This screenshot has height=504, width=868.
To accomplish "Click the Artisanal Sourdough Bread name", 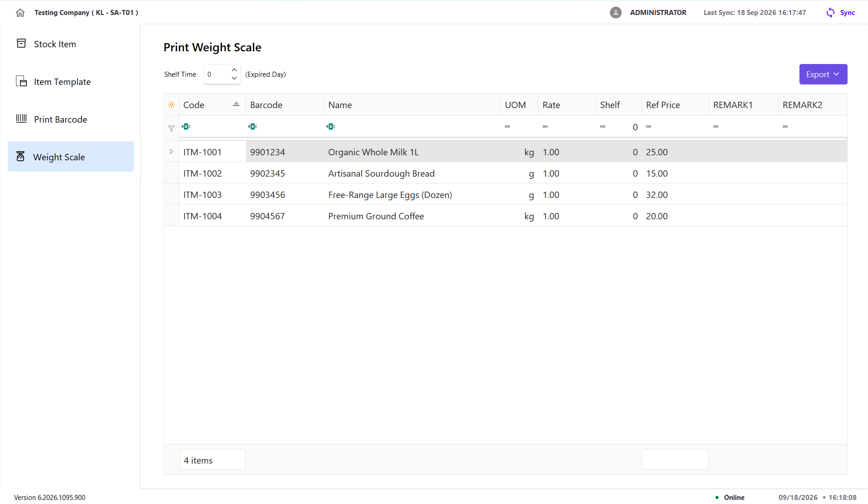I will click(381, 173).
